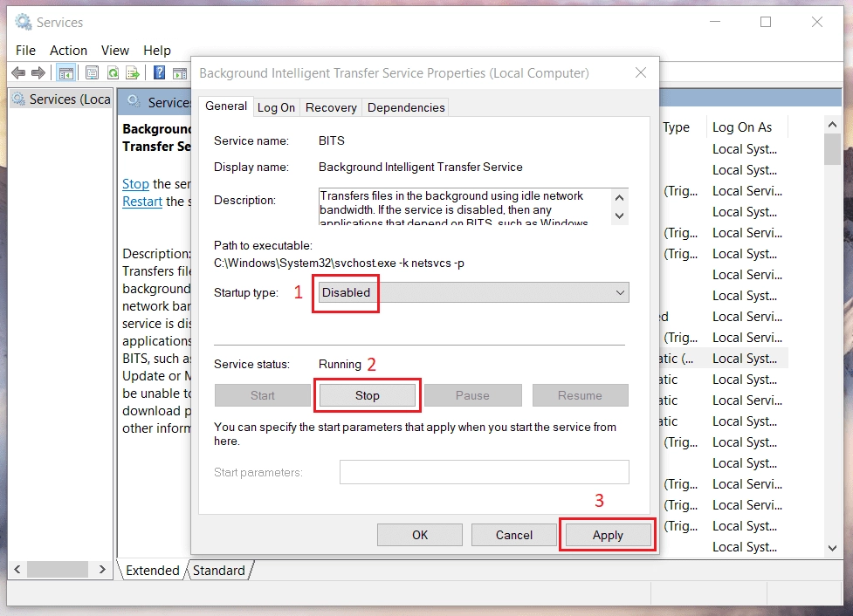Toggle the Show/Hide Action Pane toolbar icon
Viewport: 853px width, 616px height.
[180, 72]
